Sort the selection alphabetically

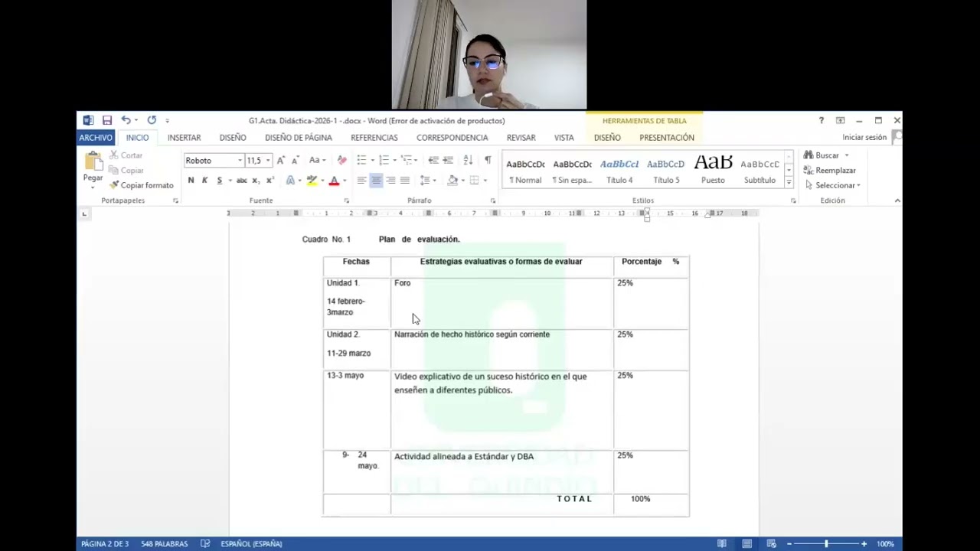[468, 160]
